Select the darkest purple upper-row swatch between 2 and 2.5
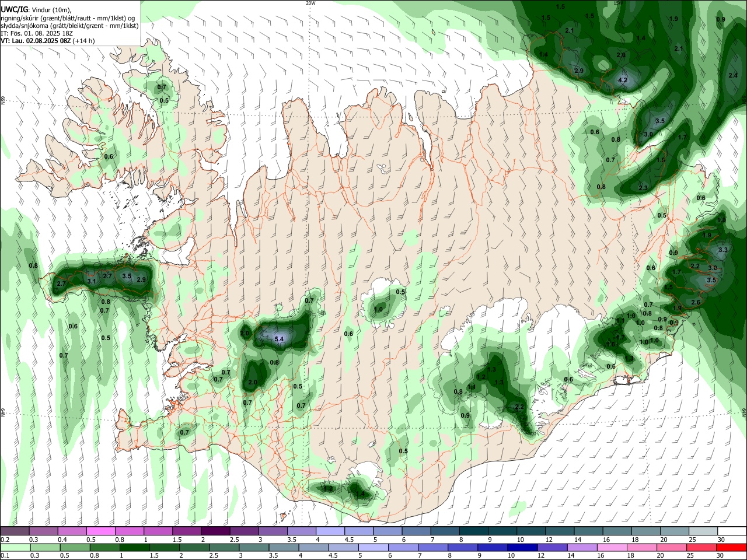 [x=215, y=531]
